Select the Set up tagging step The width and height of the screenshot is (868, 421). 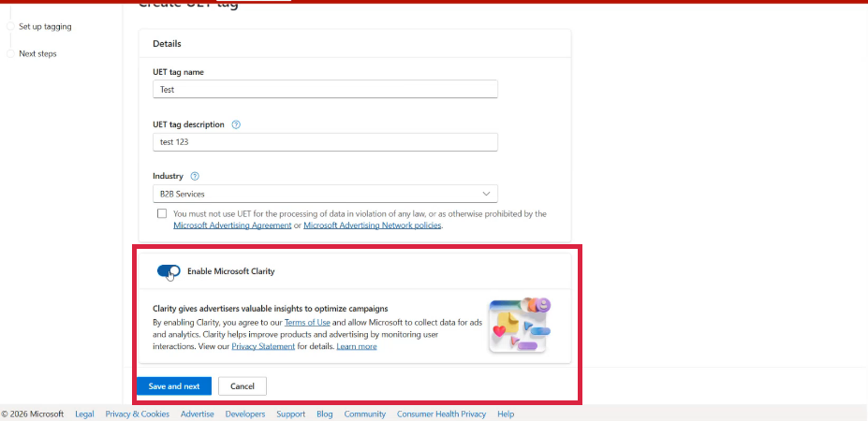point(45,26)
